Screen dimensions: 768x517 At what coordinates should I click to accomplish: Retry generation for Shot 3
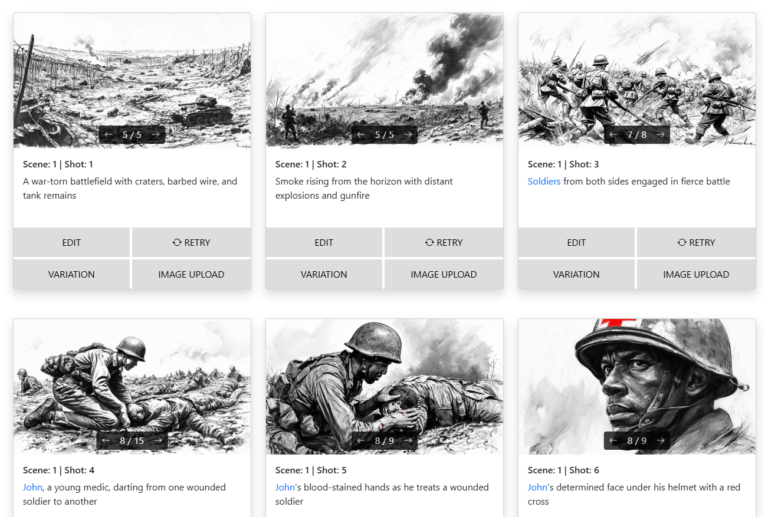click(x=696, y=242)
